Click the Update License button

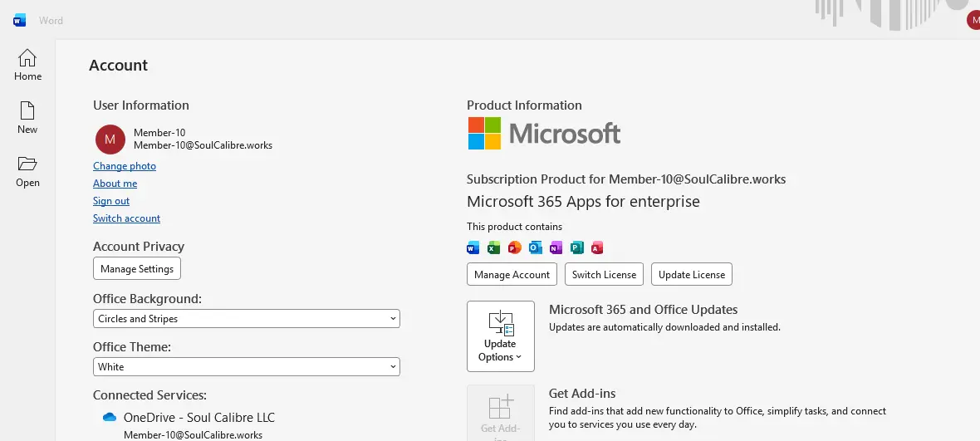(691, 274)
